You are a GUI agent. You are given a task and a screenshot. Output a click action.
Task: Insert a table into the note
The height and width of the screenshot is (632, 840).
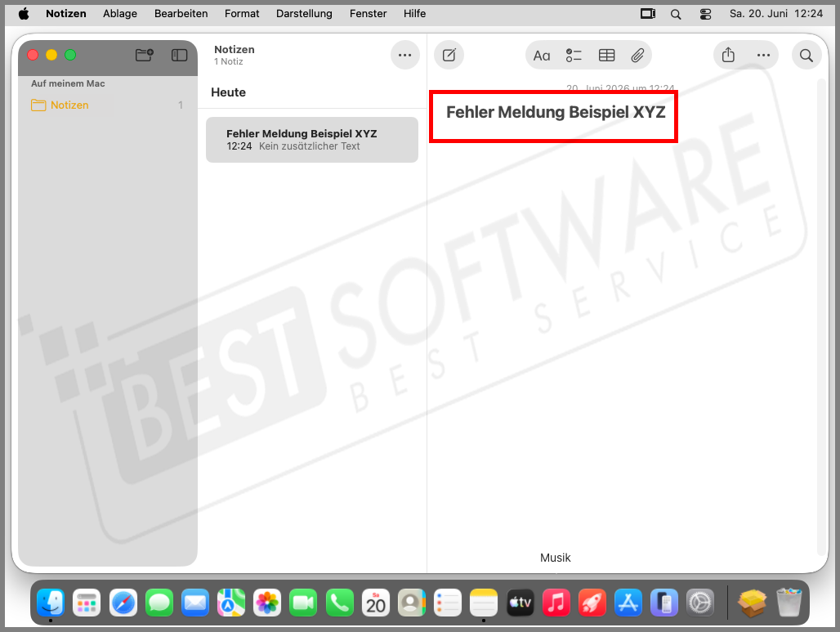click(606, 56)
